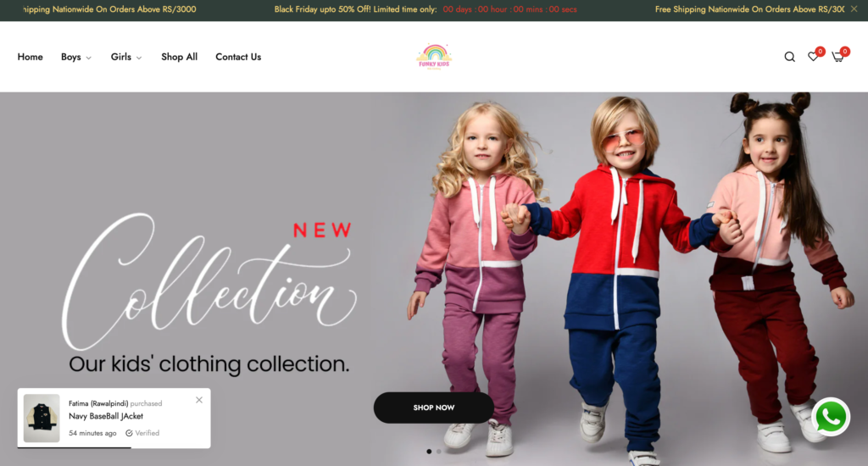View wishlist via the heart icon
Screen dimensions: 868x466
813,57
